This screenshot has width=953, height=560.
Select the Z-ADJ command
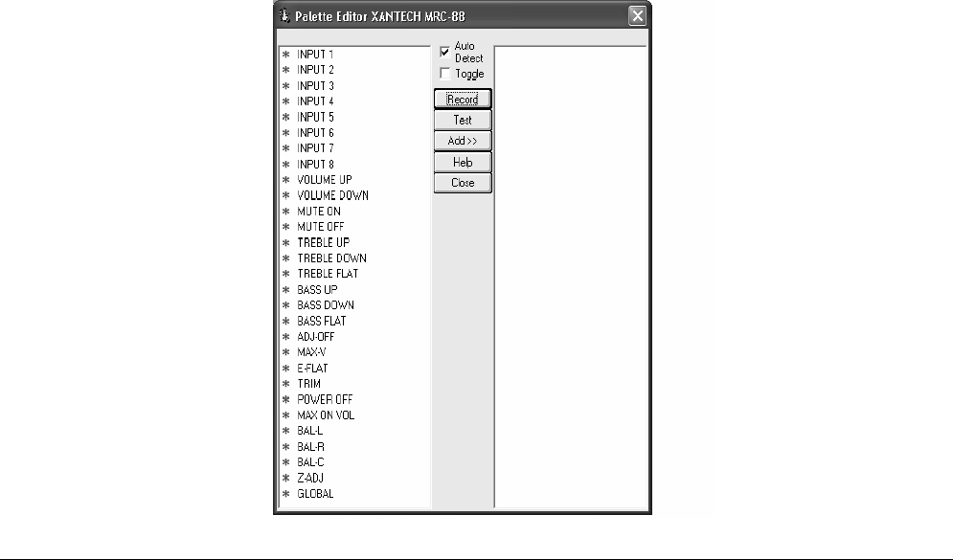tap(310, 478)
